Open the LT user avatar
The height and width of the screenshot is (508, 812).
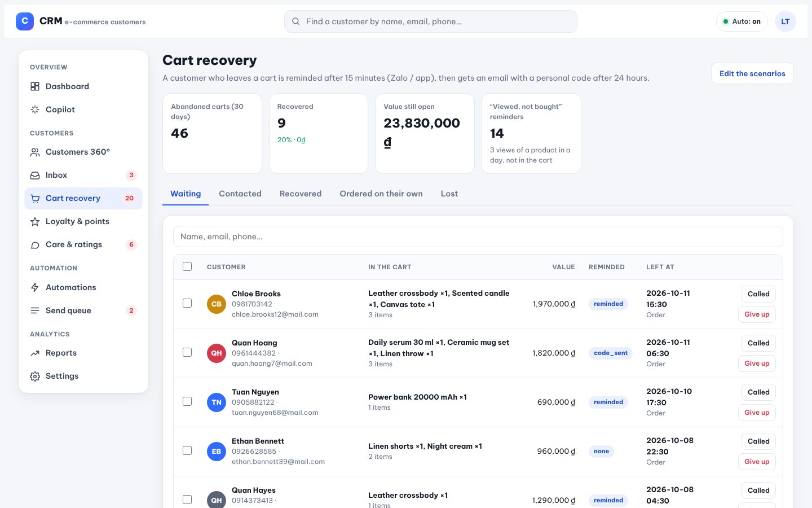tap(785, 21)
